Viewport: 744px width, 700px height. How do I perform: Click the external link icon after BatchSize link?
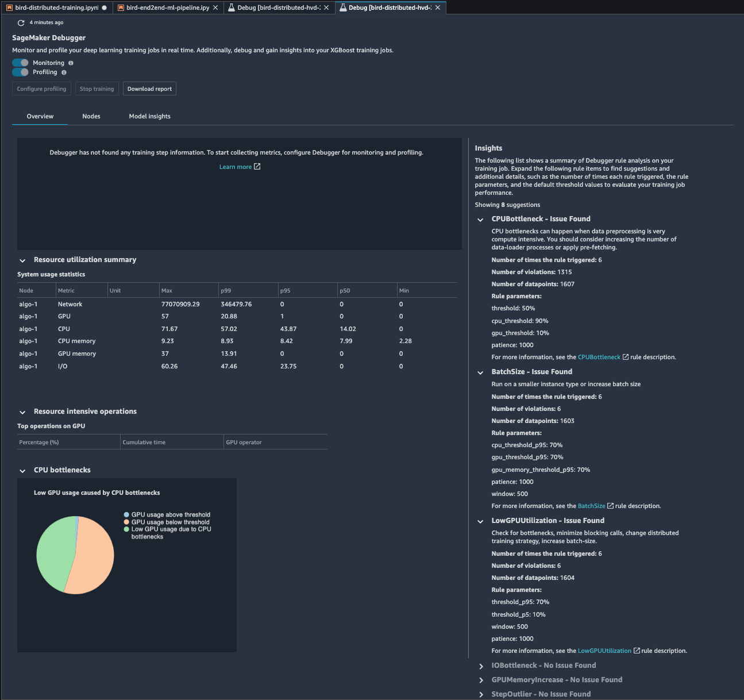click(x=611, y=506)
